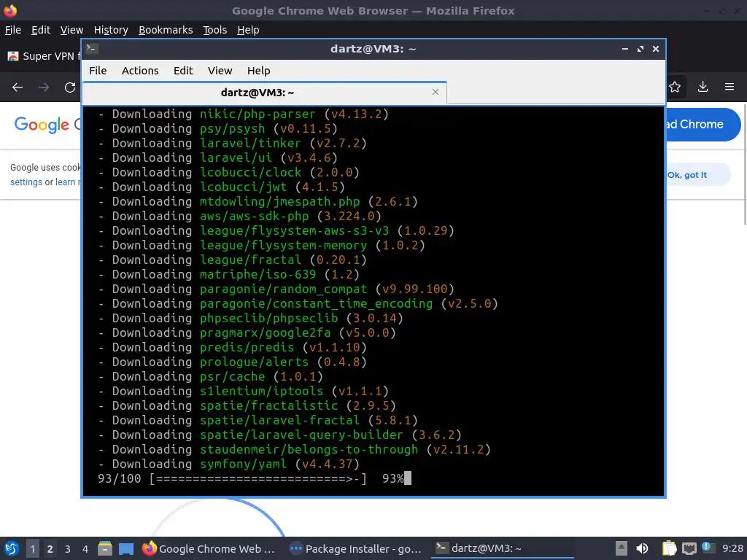Click the clock showing 9:28
Screen dimensions: 747x560
[732, 548]
